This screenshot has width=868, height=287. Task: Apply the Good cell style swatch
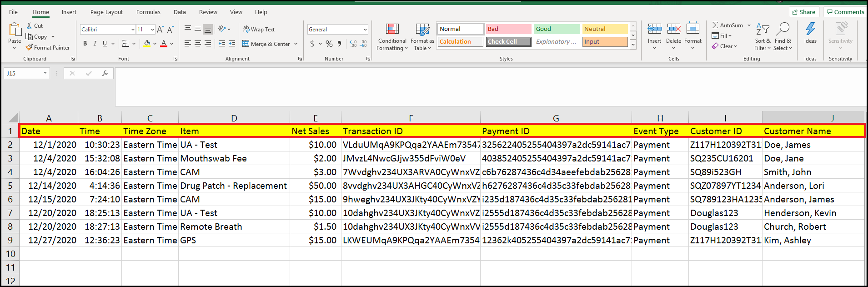[557, 29]
